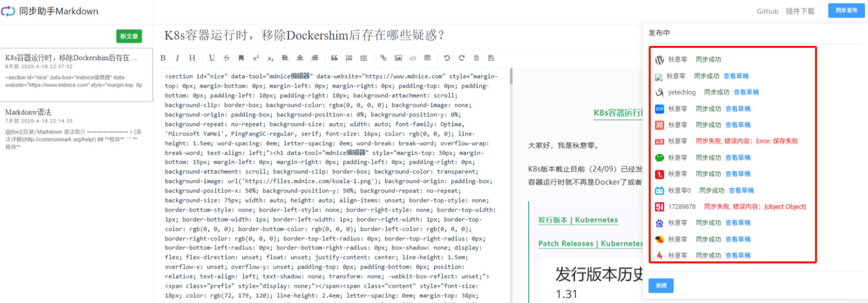
Task: Toggle bold formatting in editor toolbar
Action: (x=163, y=58)
